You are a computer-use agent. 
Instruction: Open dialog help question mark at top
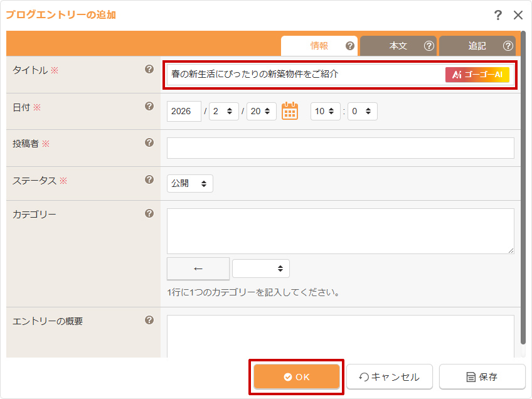tap(497, 15)
